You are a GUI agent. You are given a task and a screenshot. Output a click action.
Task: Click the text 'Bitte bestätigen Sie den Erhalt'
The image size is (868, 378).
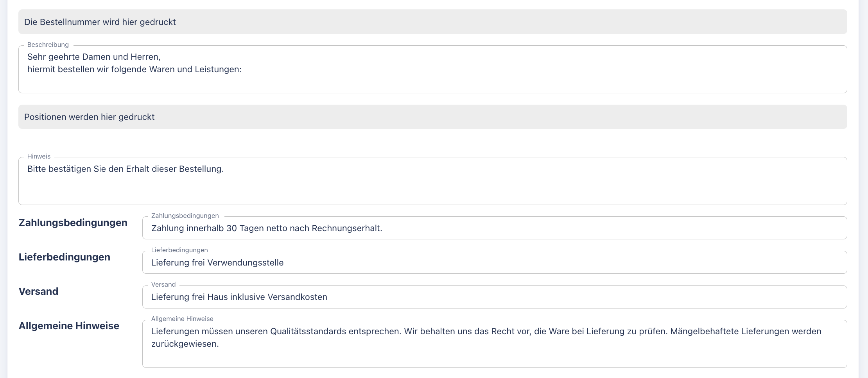125,169
